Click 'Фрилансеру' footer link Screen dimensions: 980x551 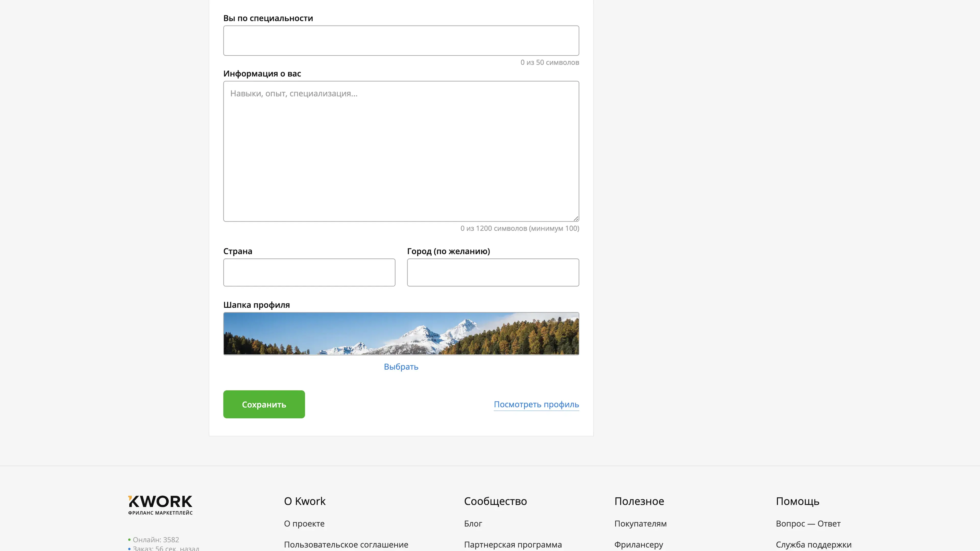tap(638, 545)
